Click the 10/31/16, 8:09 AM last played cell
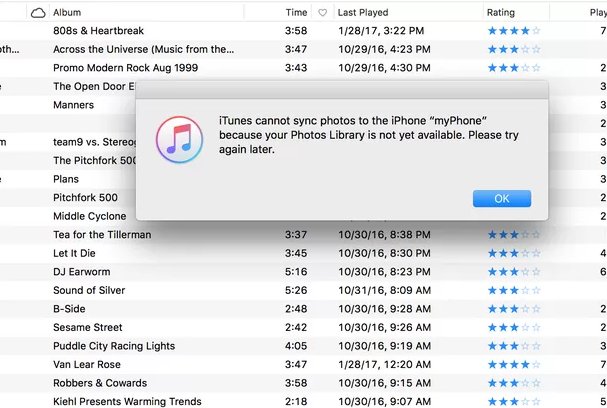607x408 pixels. (384, 290)
